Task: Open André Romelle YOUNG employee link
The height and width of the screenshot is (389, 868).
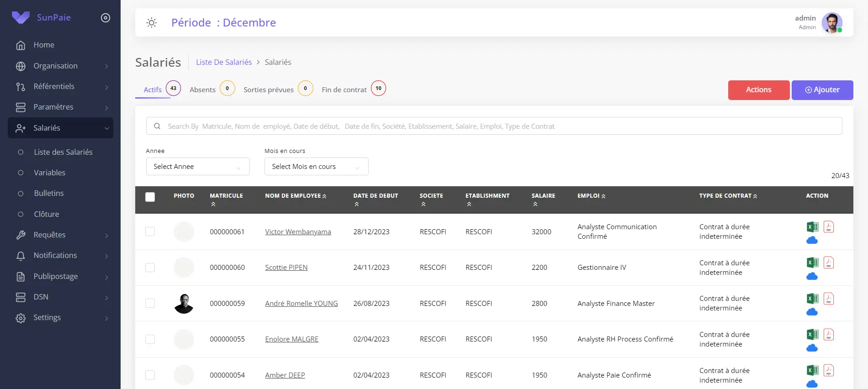Action: click(x=302, y=304)
